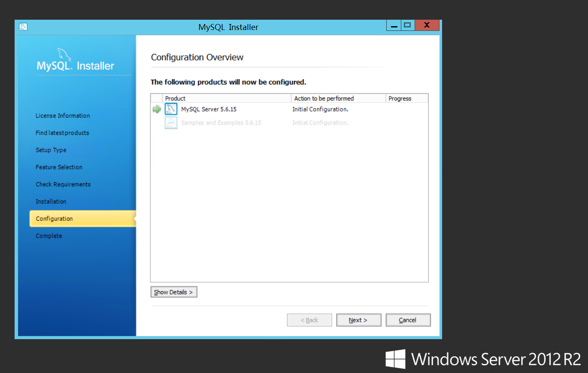The width and height of the screenshot is (588, 373).
Task: Click Action to be performed column header
Action: 339,98
